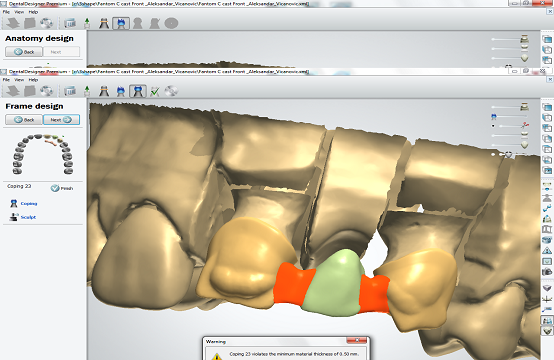Select first view orientation icon in Frame design right sidebar
The height and width of the screenshot is (360, 554).
tap(547, 106)
